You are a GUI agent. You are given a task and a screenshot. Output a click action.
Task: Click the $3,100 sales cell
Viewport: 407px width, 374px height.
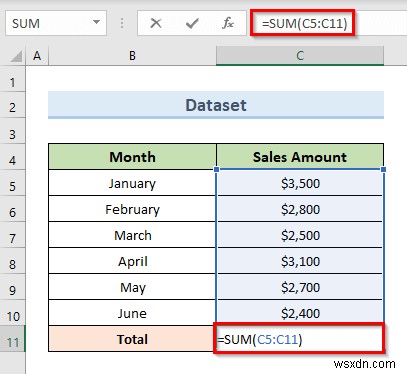coord(300,261)
